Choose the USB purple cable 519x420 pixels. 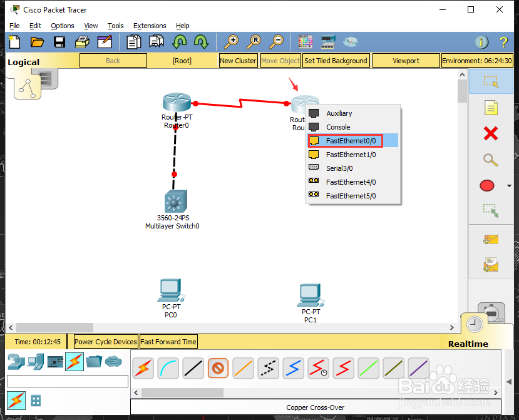coord(418,368)
